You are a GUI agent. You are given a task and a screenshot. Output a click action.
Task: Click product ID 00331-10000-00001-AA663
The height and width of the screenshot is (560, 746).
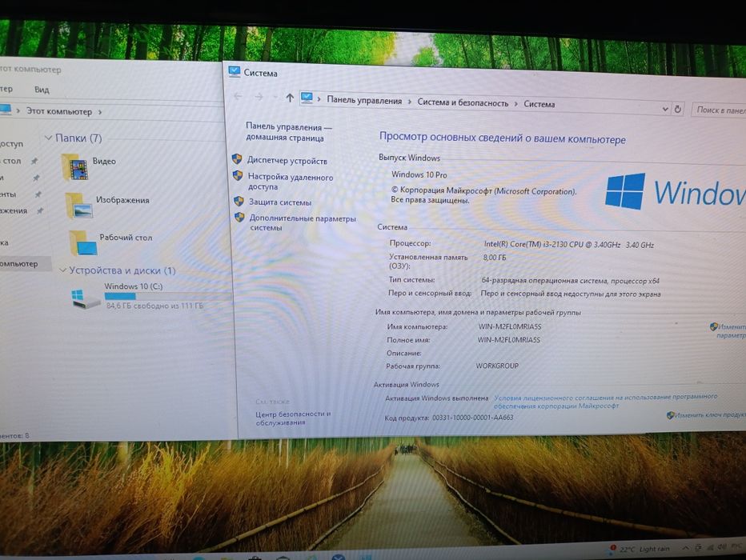point(472,418)
